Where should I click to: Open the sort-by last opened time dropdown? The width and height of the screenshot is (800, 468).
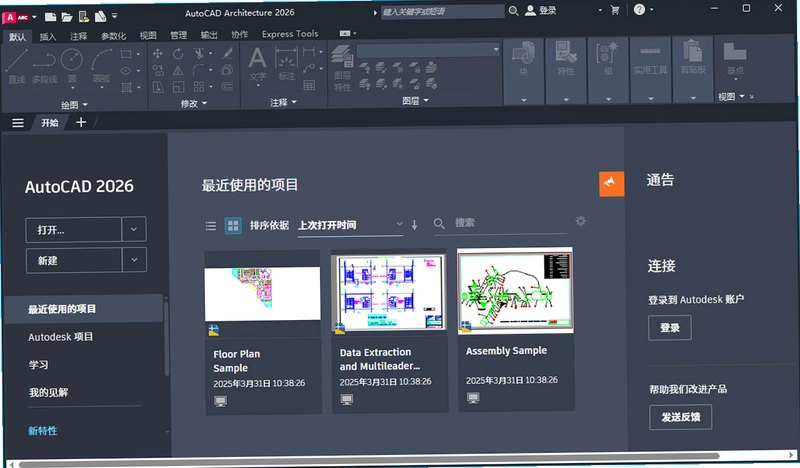click(351, 225)
